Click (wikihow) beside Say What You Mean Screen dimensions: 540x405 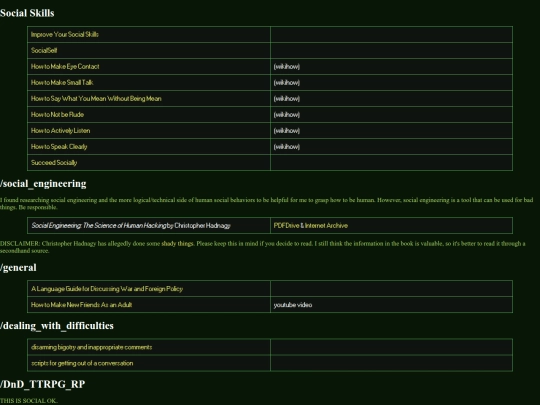287,98
